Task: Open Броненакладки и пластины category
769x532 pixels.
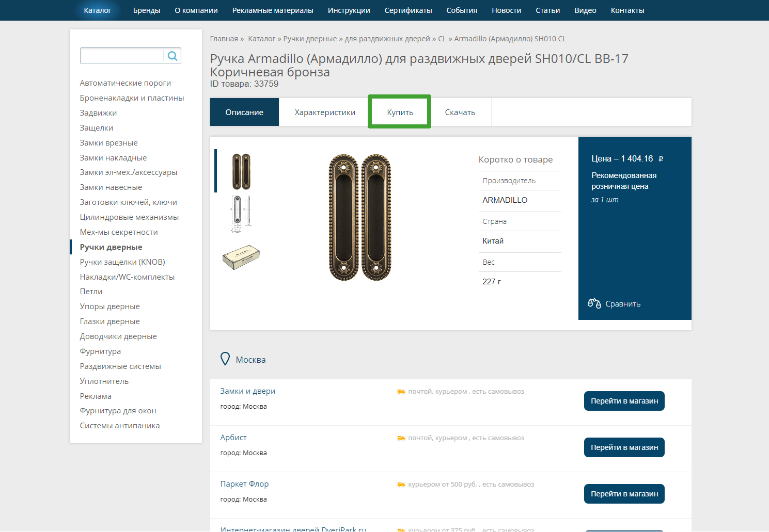Action: (132, 98)
